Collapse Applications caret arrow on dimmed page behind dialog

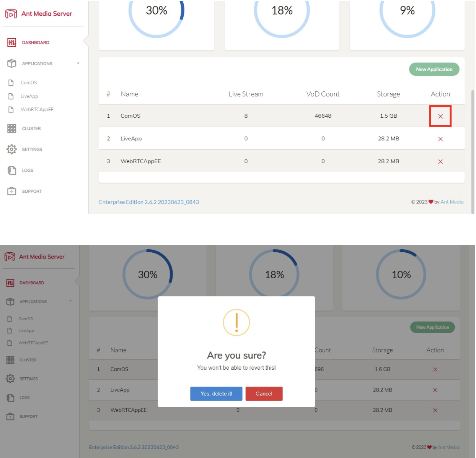click(70, 301)
